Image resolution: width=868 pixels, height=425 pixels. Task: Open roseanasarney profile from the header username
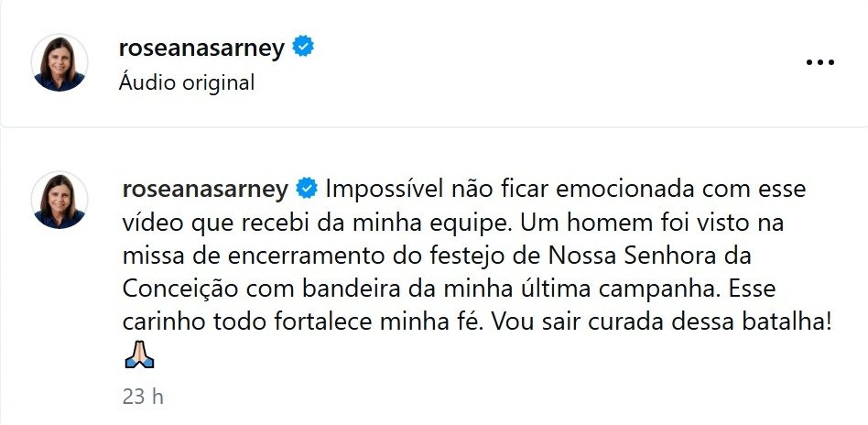tap(202, 49)
